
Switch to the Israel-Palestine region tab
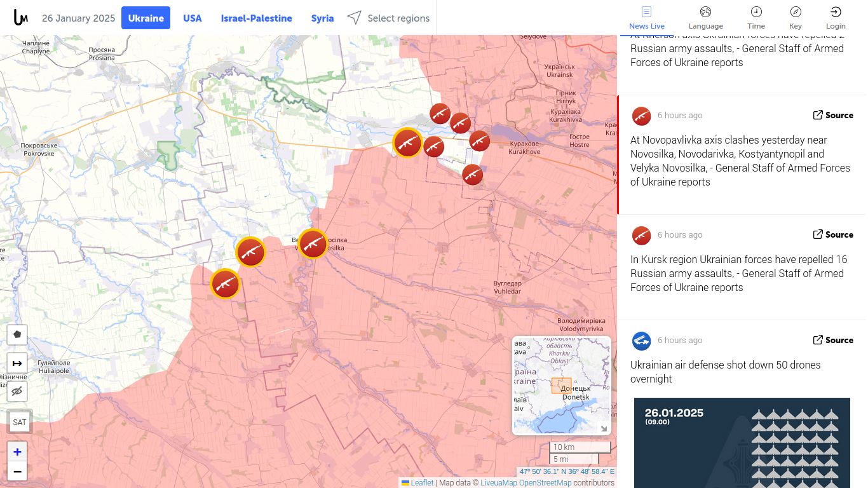[257, 18]
